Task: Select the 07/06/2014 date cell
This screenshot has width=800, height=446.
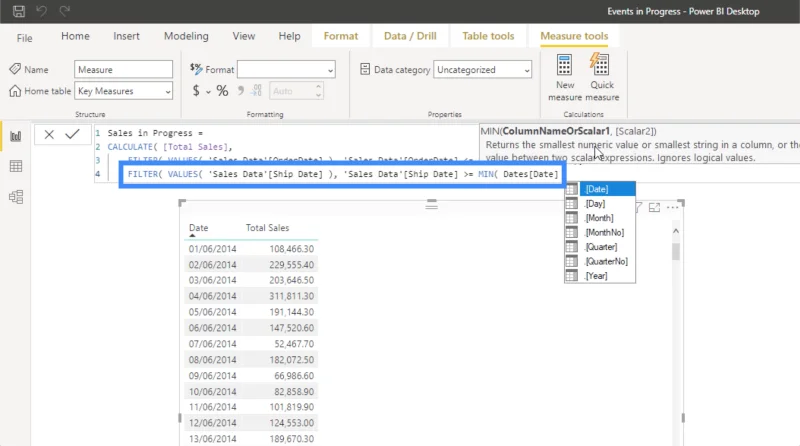Action: coord(212,344)
